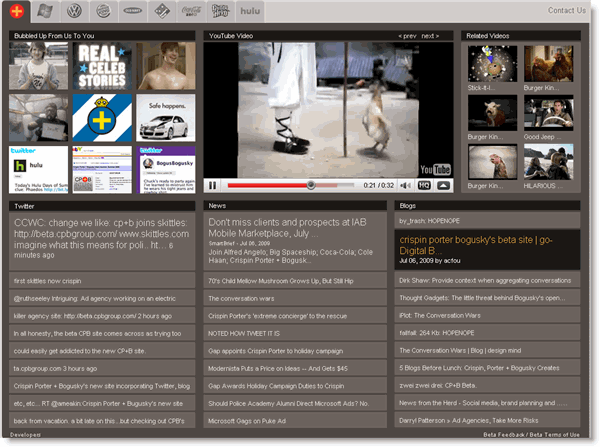Expand the video player up-arrow menu
The width and height of the screenshot is (600, 447).
pos(443,186)
